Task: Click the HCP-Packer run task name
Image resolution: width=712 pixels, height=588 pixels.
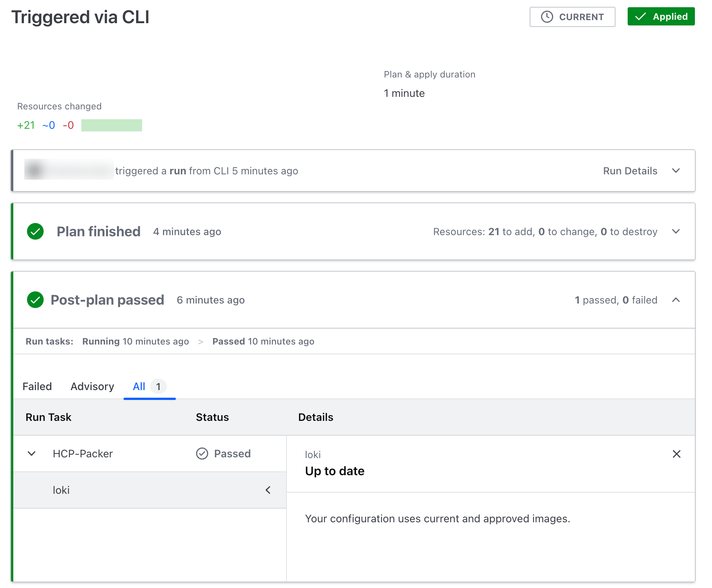Action: click(x=82, y=454)
